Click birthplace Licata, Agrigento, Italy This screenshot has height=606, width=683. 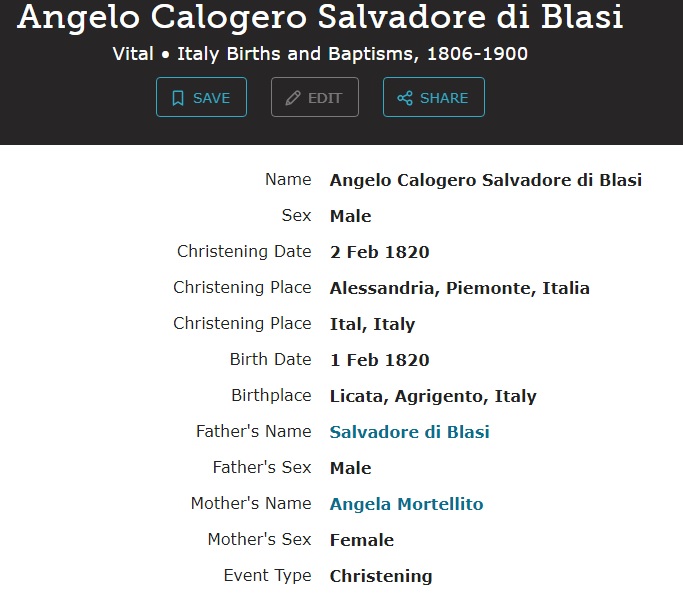point(433,396)
